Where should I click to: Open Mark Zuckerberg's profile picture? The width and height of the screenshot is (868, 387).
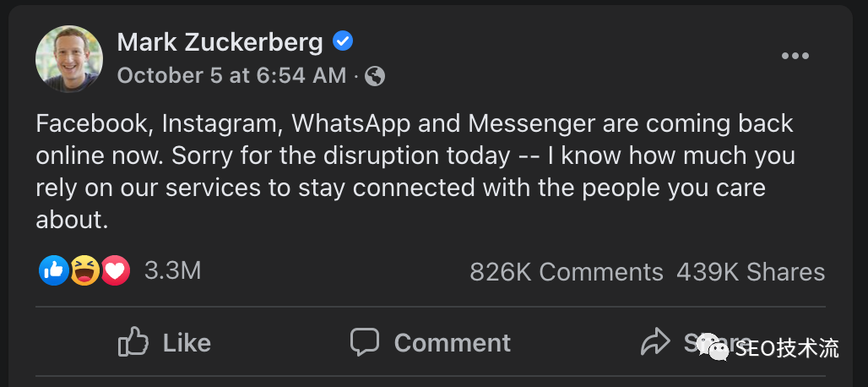click(69, 58)
